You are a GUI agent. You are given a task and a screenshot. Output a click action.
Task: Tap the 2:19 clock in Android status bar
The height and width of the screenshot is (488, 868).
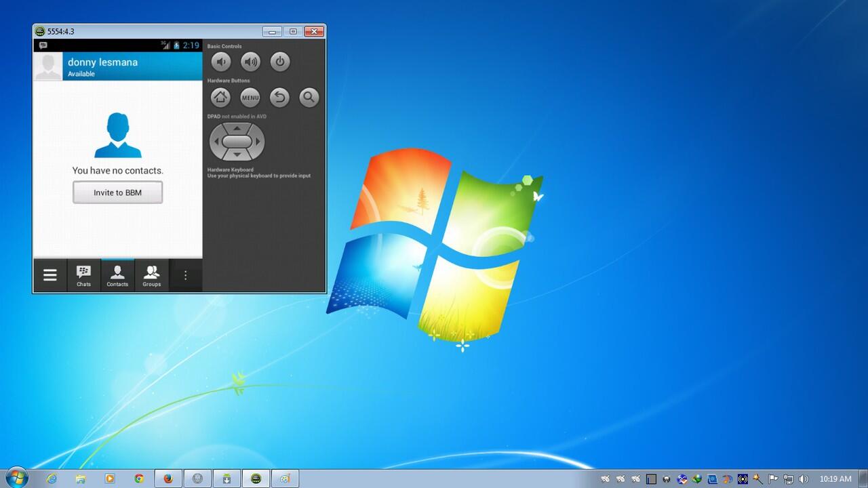(191, 45)
